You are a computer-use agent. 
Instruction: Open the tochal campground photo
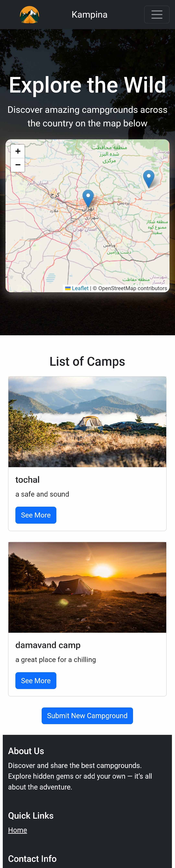click(x=87, y=421)
